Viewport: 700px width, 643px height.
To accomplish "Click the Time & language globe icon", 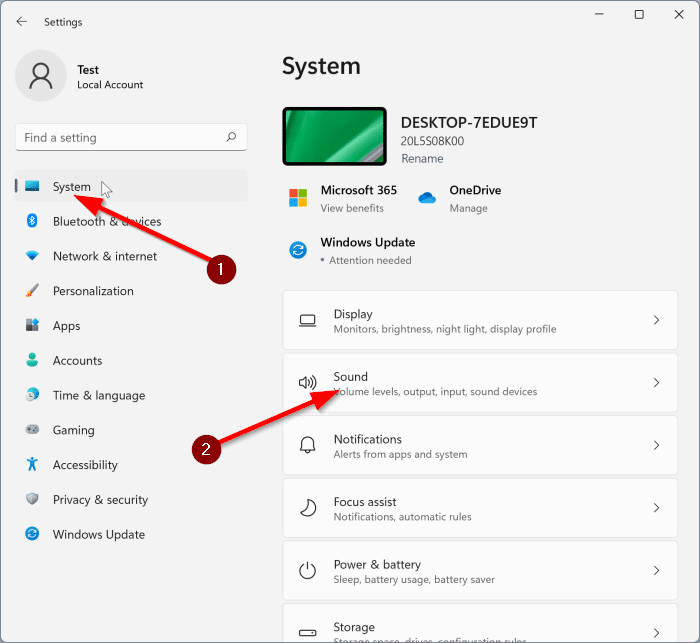I will tap(32, 394).
